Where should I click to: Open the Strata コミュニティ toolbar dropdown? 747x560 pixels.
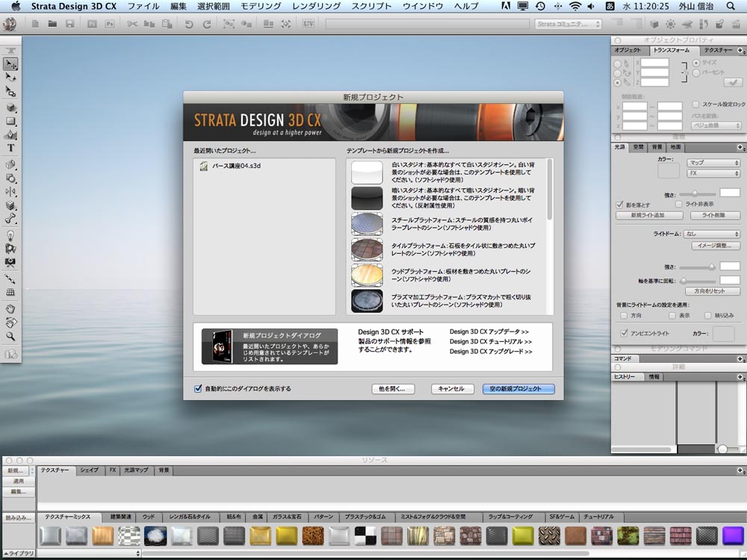568,24
